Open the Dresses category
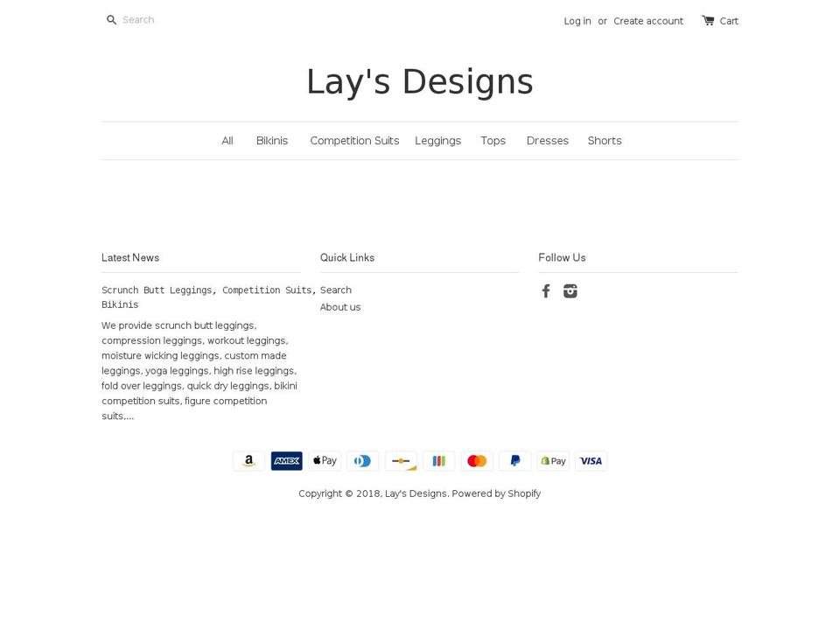The width and height of the screenshot is (840, 630). tap(547, 140)
